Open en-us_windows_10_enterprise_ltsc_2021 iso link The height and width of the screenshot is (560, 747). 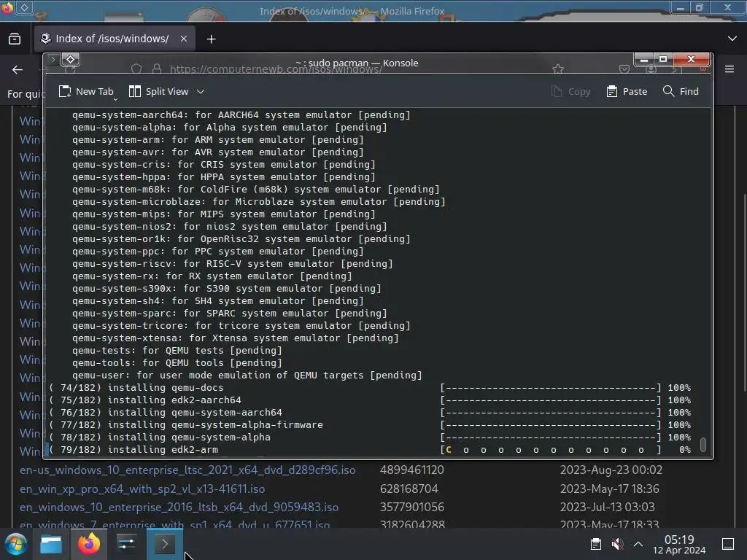point(187,470)
